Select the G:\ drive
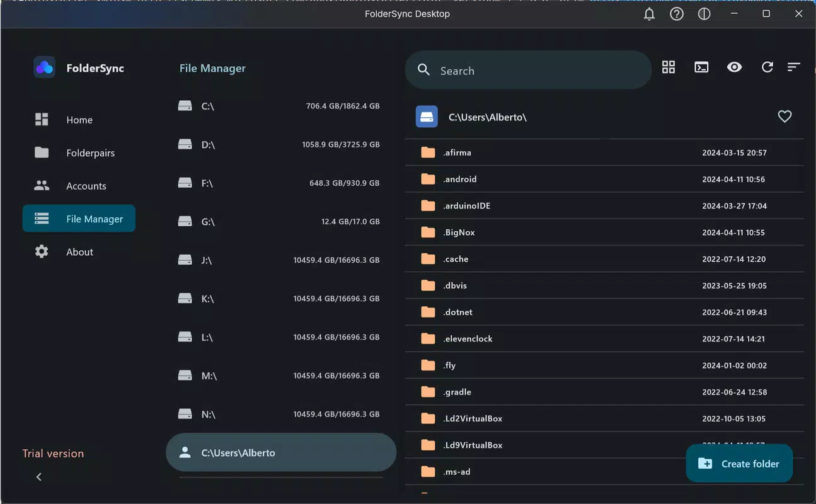The height and width of the screenshot is (504, 816). tap(280, 221)
